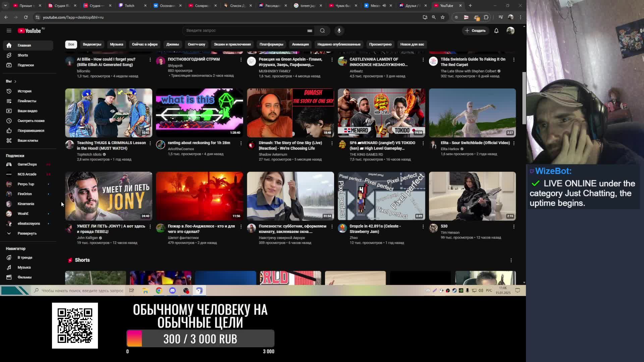Screen dimensions: 644x362
Task: Expand the subscriptions list with Развернуть
Action: [x=27, y=233]
